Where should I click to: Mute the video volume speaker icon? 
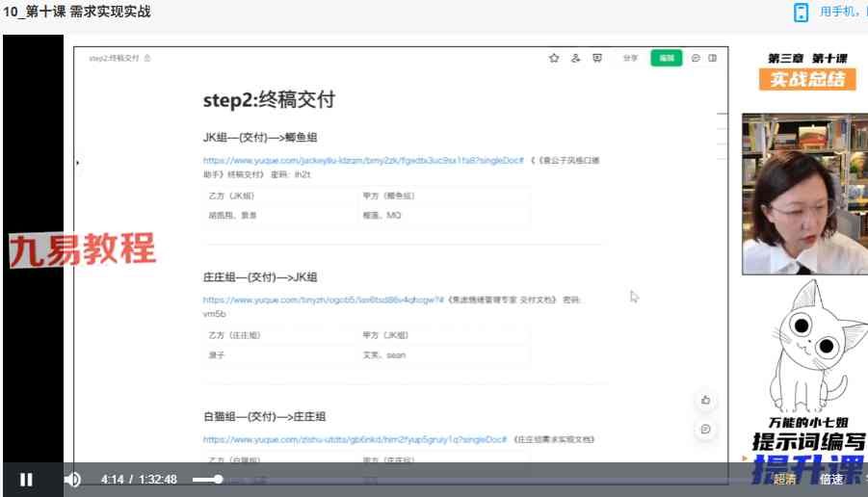(x=72, y=479)
